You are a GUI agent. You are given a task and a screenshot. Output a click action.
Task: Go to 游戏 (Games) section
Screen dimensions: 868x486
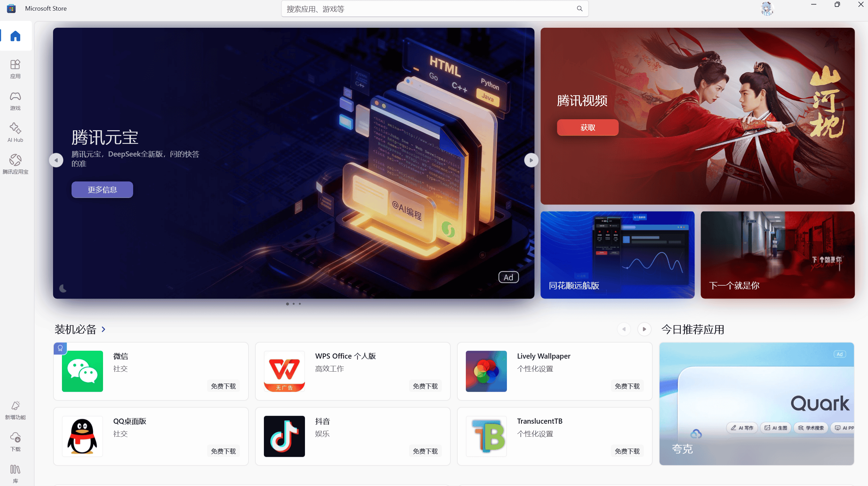tap(15, 100)
